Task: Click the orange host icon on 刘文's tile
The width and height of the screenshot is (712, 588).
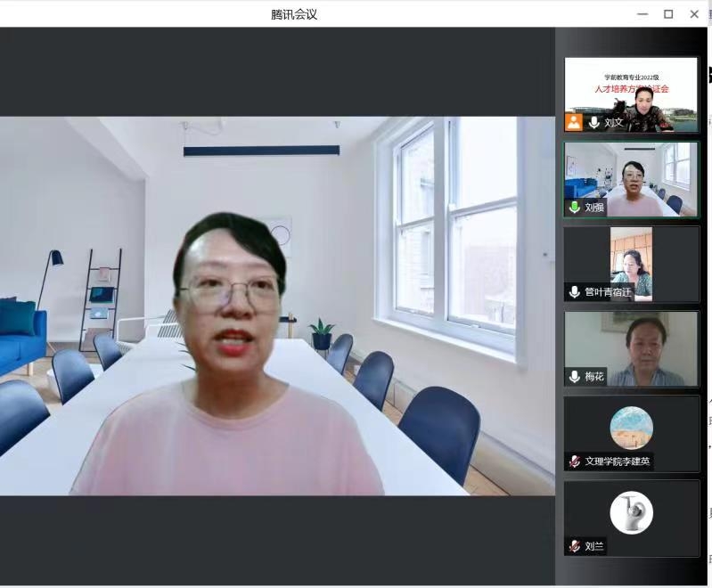Action: point(574,122)
